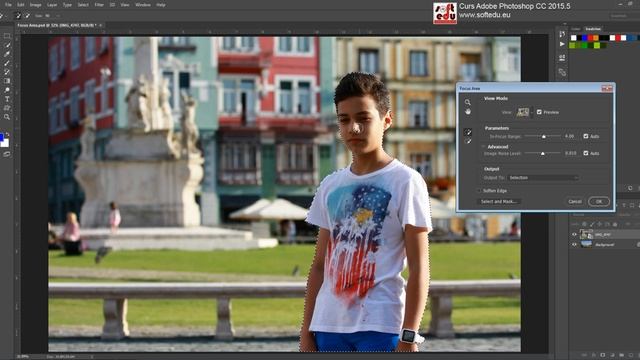Select the Background layer thumbnail
The height and width of the screenshot is (360, 640).
(x=587, y=244)
